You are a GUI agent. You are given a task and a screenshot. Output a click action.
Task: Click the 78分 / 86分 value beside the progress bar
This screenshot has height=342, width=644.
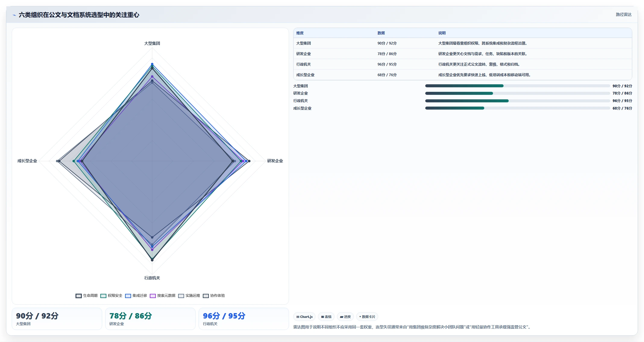tap(622, 93)
